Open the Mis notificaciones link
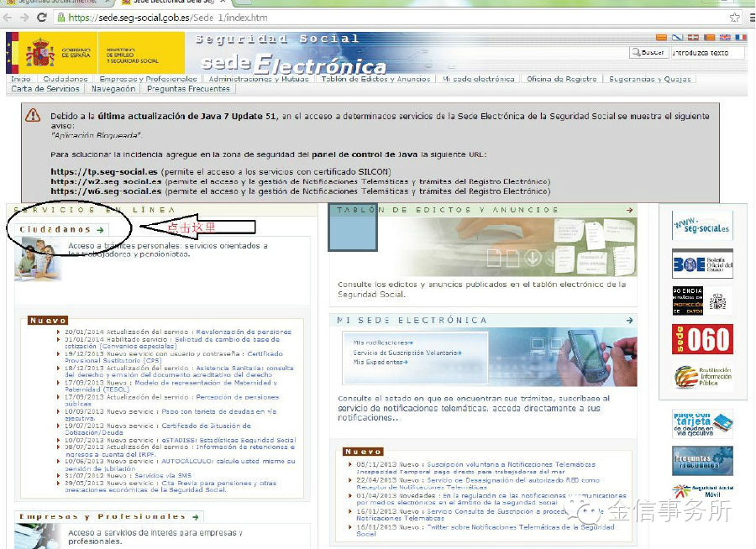Image resolution: width=756 pixels, height=549 pixels. point(383,342)
